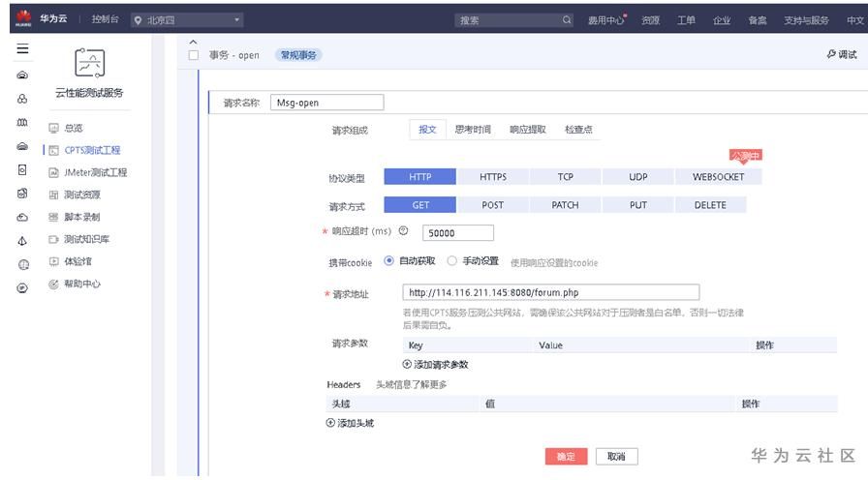Viewport: 868px width, 480px height.
Task: Open the 北京四 region dropdown
Action: tap(188, 20)
